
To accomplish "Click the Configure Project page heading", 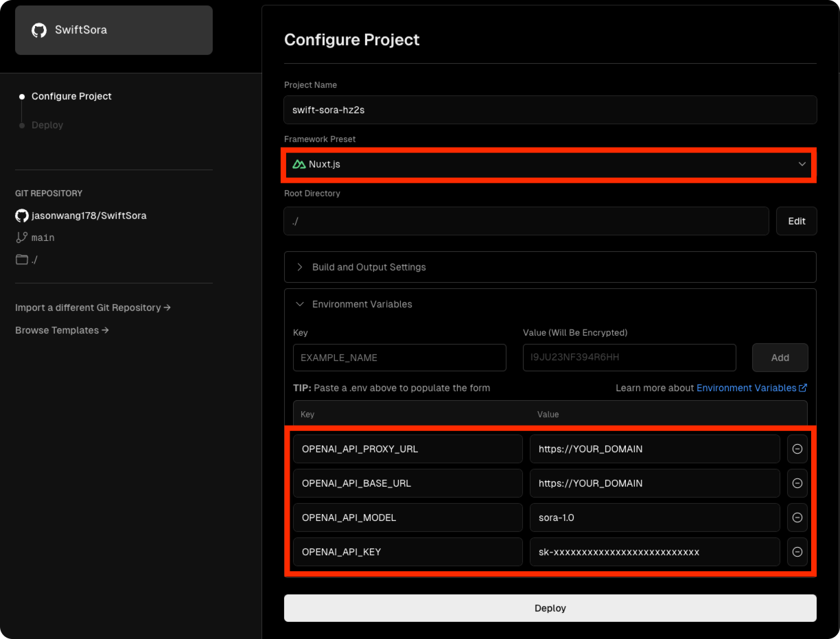I will [351, 40].
